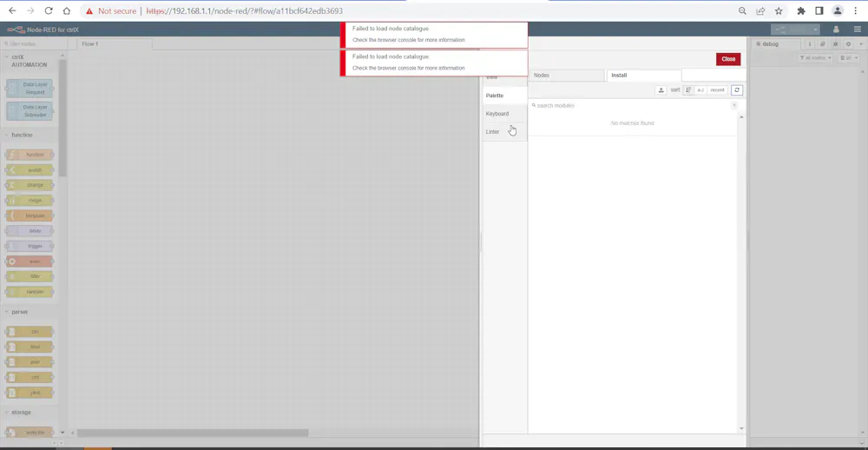Open the browser zoom magnifier icon
The height and width of the screenshot is (450, 868).
pos(742,10)
